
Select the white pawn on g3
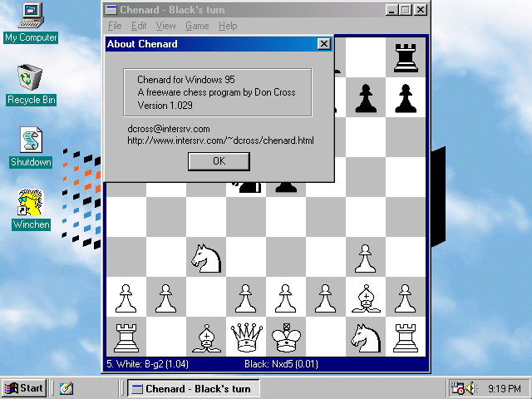click(366, 259)
